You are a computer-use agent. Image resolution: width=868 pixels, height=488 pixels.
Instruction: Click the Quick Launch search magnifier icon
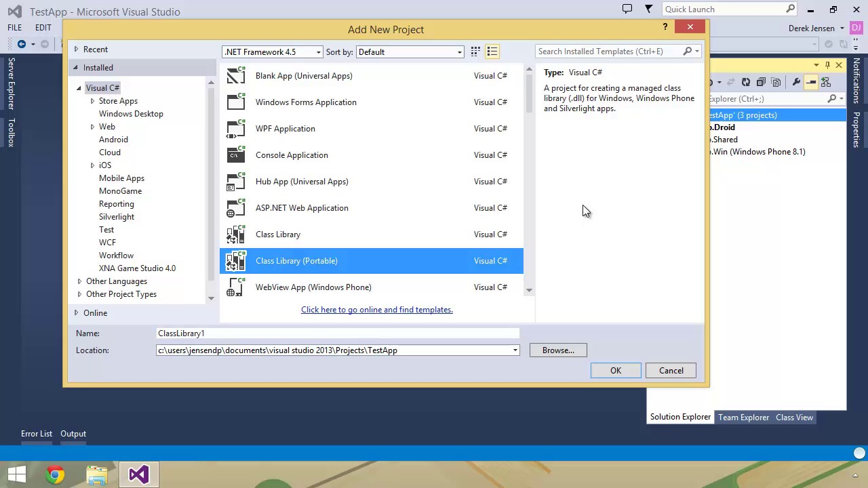click(790, 9)
